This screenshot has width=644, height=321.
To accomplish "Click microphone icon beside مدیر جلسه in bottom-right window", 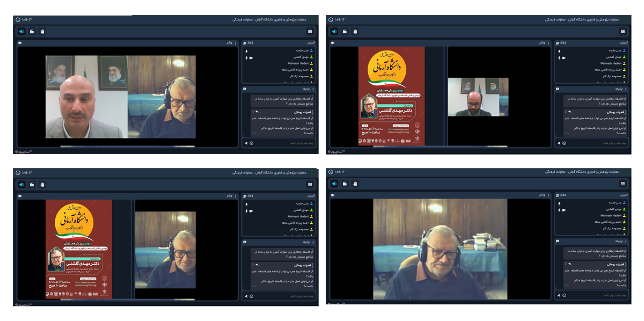I will pyautogui.click(x=559, y=203).
